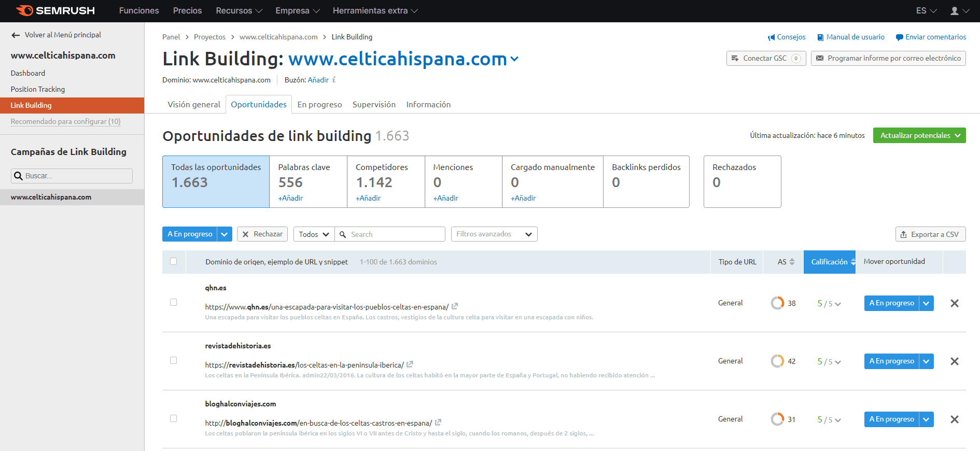Open the ES language dropdown

click(x=927, y=11)
